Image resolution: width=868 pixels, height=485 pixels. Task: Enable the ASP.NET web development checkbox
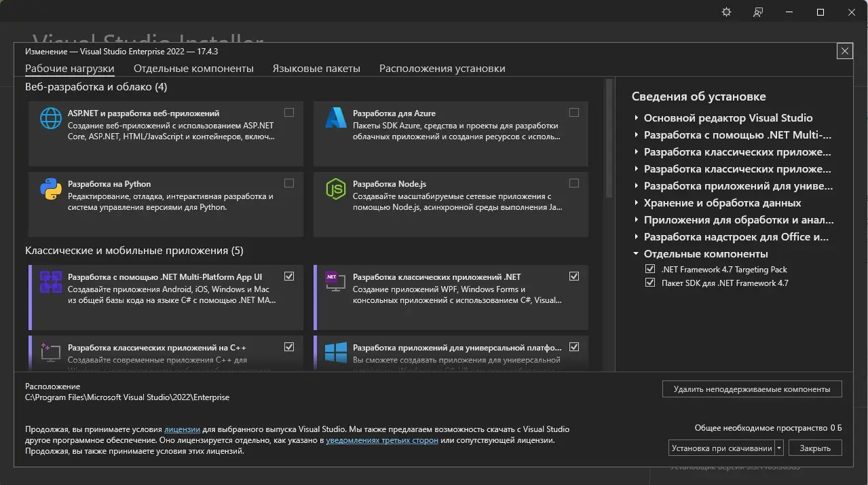click(289, 113)
